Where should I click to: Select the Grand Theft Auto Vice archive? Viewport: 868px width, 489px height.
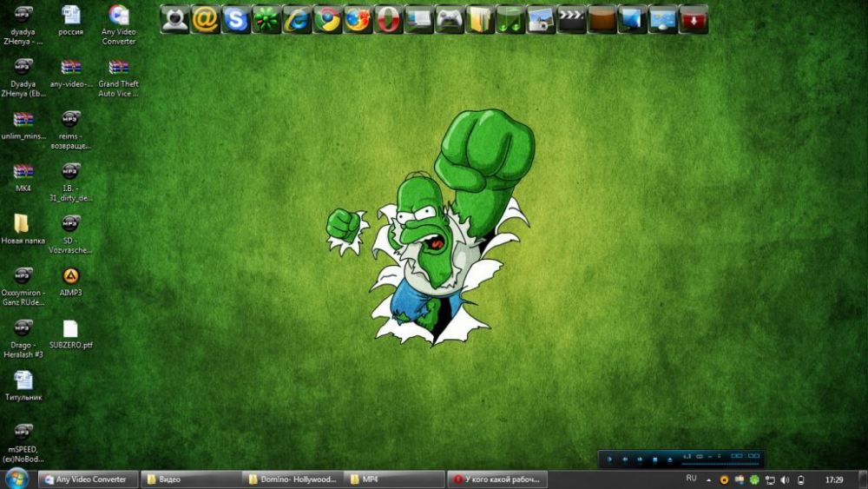118,77
